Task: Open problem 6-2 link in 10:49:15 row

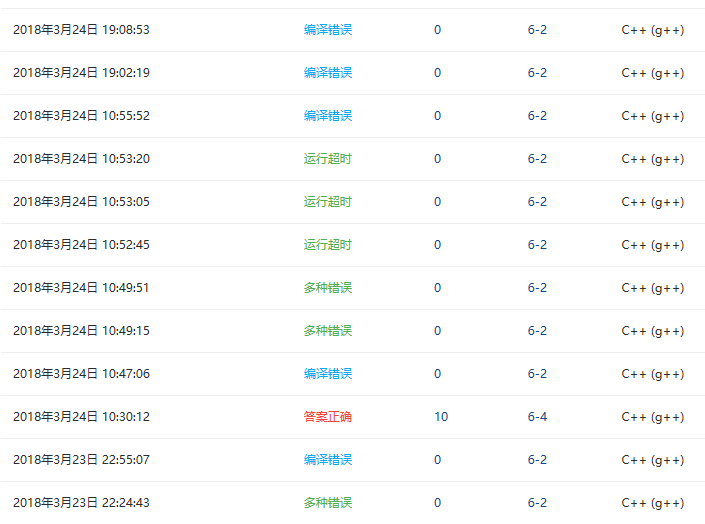Action: click(x=537, y=331)
